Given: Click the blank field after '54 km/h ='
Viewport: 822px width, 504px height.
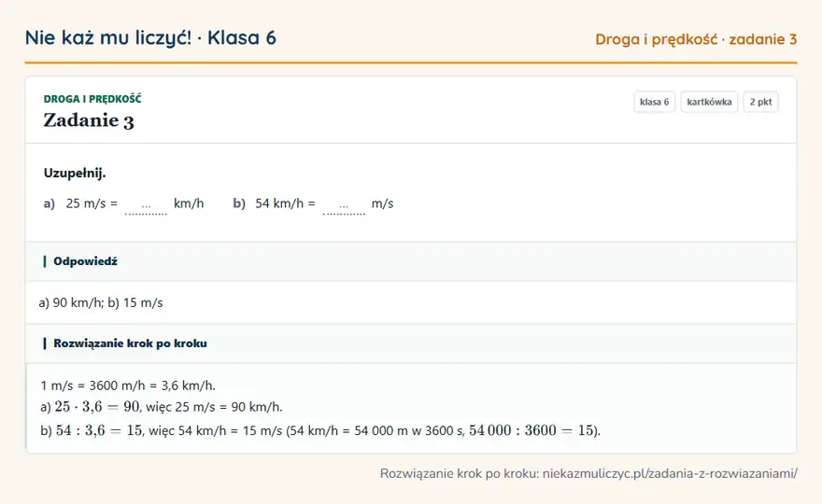Looking at the screenshot, I should (344, 205).
